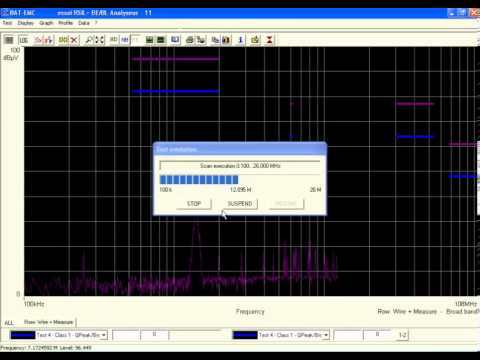This screenshot has height=360, width=480.
Task: Toggle the LOG scale toolbar icon
Action: pyautogui.click(x=23, y=40)
